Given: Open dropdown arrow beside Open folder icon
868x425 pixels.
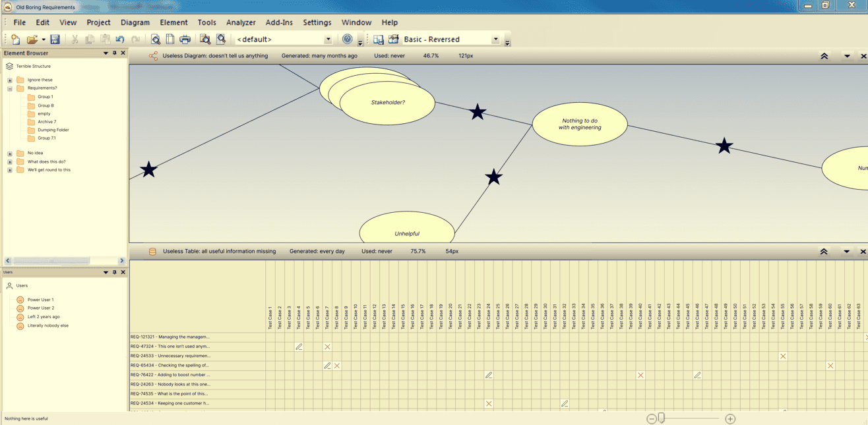Looking at the screenshot, I should tap(44, 40).
